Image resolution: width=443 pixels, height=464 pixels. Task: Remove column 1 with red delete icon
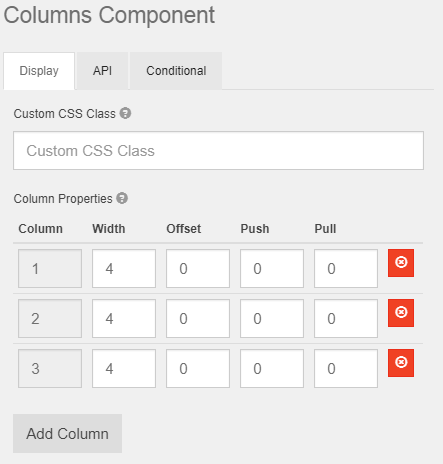click(401, 263)
